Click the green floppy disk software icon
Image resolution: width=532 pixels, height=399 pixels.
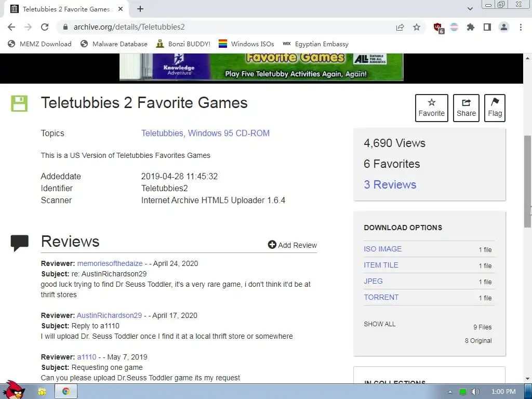click(19, 103)
